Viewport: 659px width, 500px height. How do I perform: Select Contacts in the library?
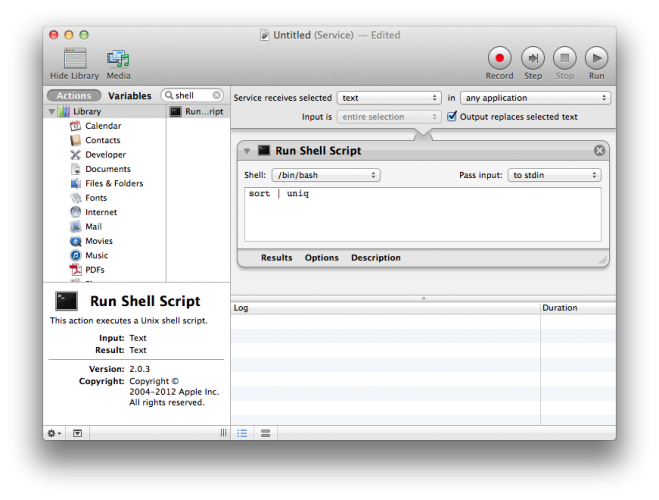click(x=103, y=140)
